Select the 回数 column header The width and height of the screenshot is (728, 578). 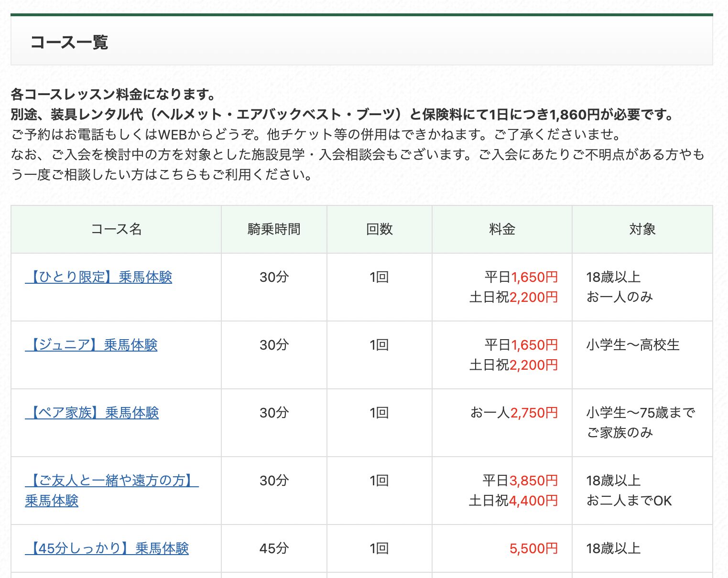click(x=379, y=229)
